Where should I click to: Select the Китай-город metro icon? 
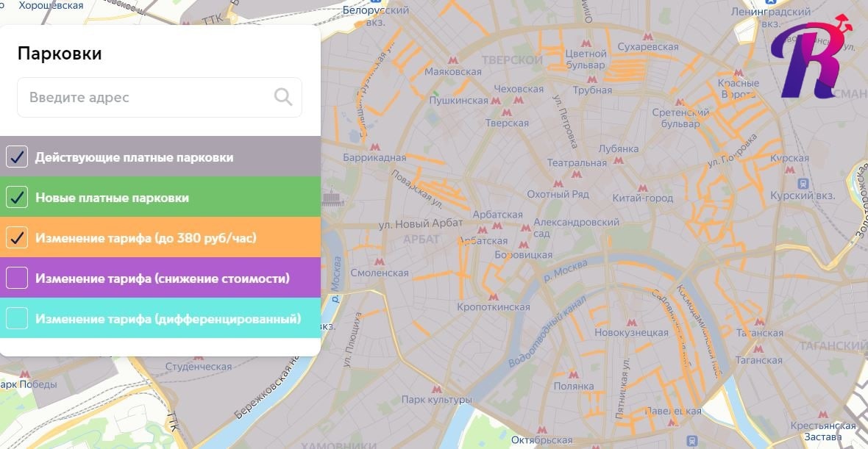(x=642, y=188)
